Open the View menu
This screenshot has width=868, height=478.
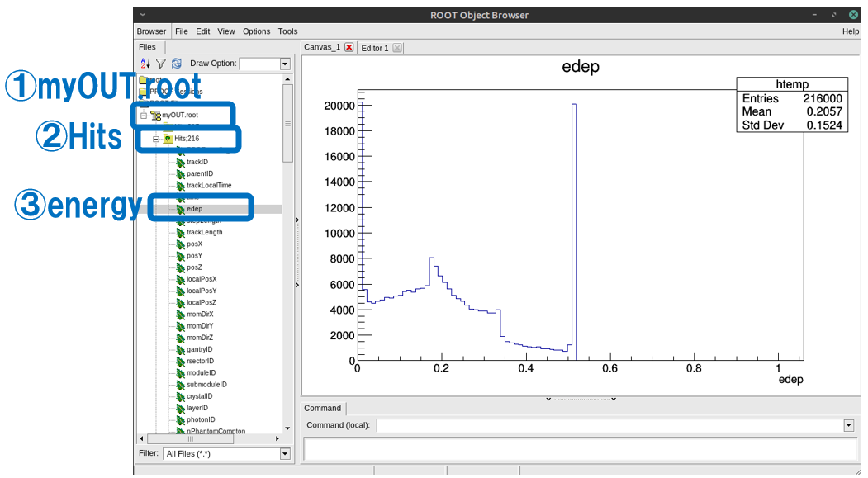225,31
